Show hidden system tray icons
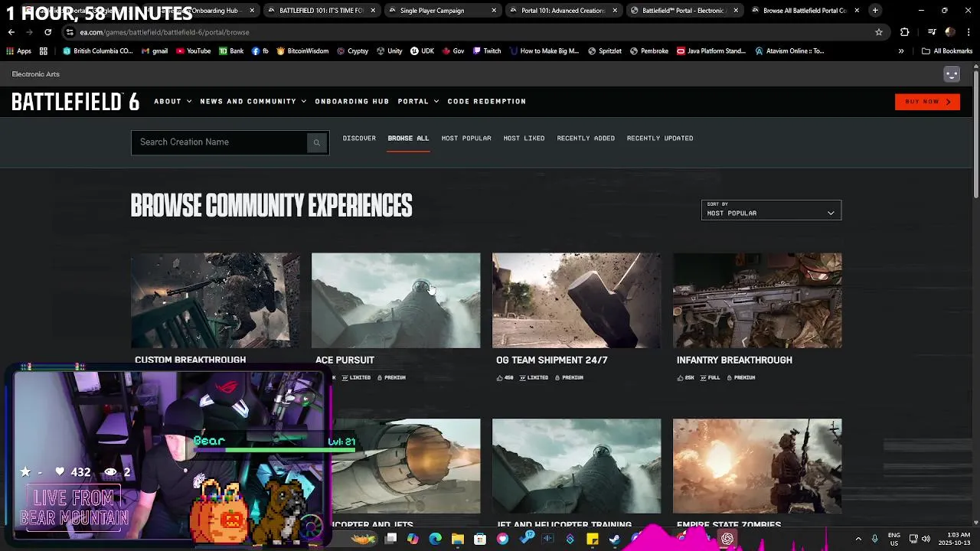This screenshot has height=551, width=980. pos(857,539)
